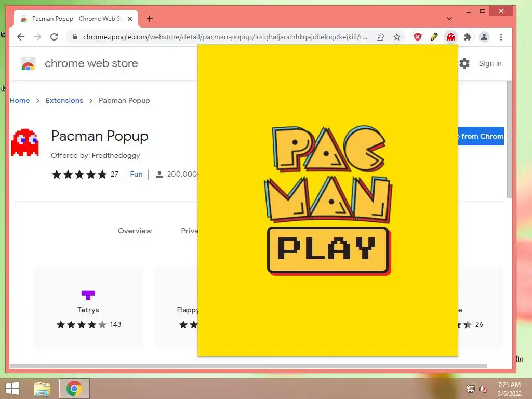Viewport: 532px width, 399px height.
Task: Open the Overview tab
Action: [x=135, y=231]
